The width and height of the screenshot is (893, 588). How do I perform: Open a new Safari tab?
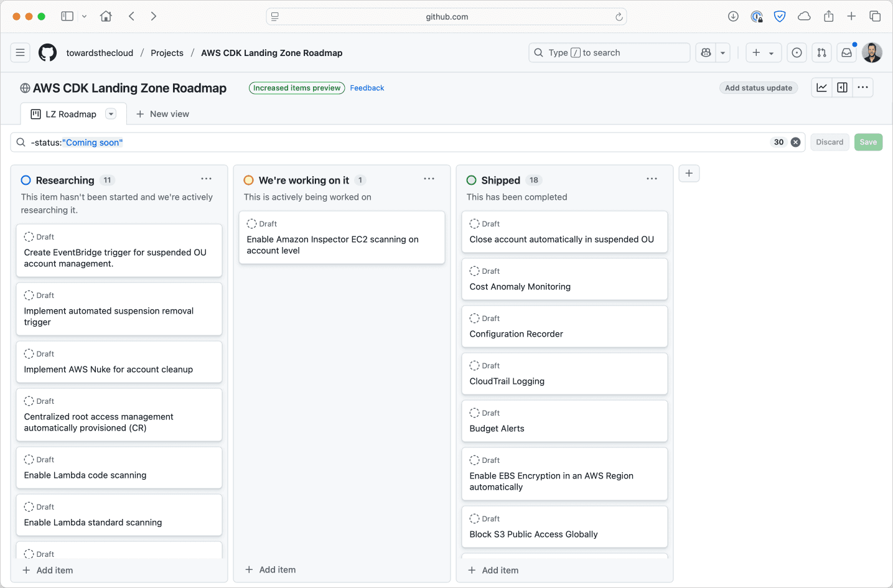[x=851, y=16]
